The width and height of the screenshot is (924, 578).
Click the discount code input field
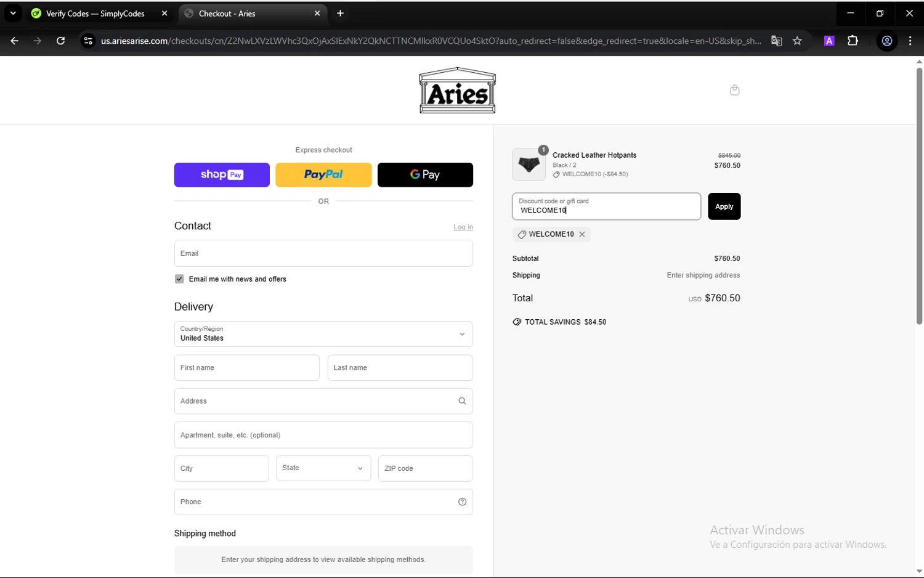click(607, 206)
